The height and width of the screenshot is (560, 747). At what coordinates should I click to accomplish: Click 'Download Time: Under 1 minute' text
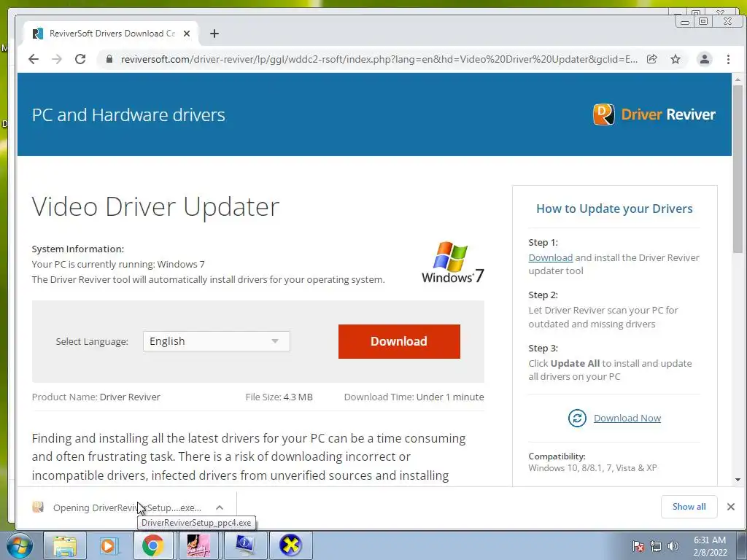(414, 397)
